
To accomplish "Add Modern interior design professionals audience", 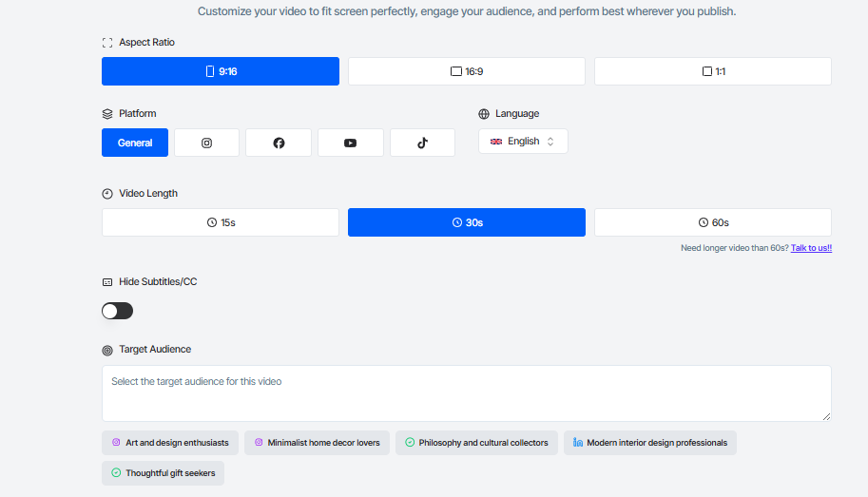I will 649,443.
